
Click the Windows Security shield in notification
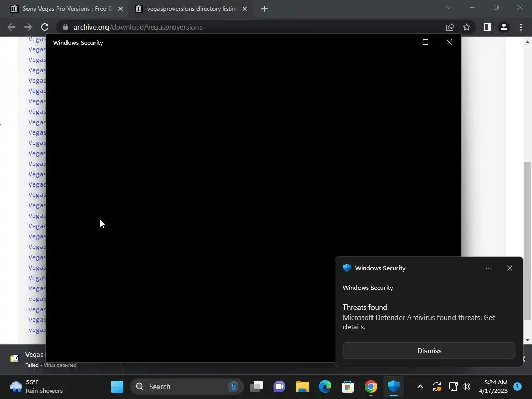347,268
